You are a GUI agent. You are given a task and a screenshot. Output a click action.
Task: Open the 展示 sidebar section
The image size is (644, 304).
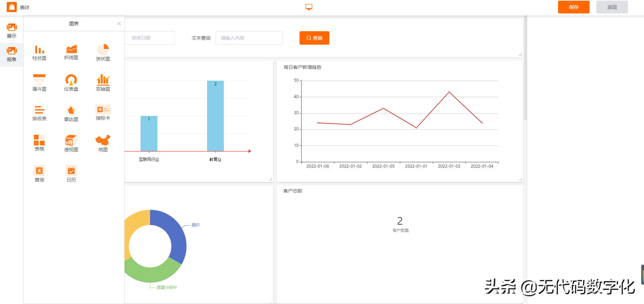point(12,31)
